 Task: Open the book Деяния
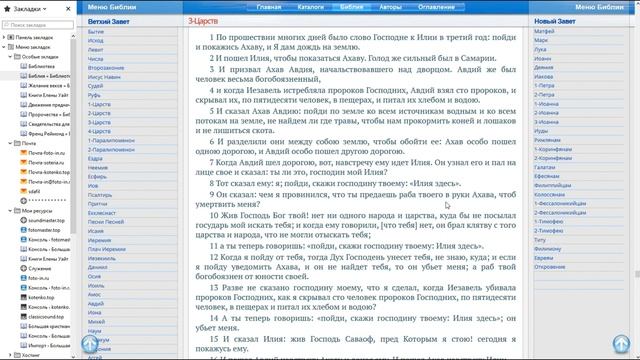point(544,67)
